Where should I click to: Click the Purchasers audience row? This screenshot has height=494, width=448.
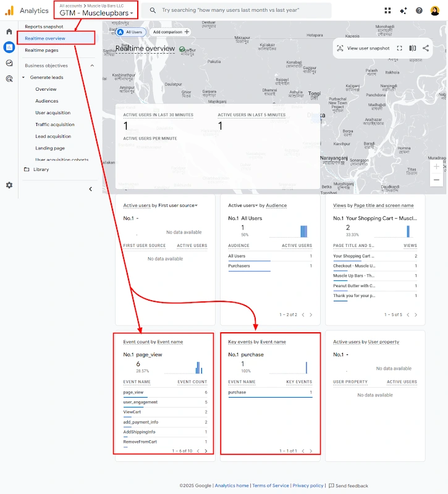coord(270,266)
